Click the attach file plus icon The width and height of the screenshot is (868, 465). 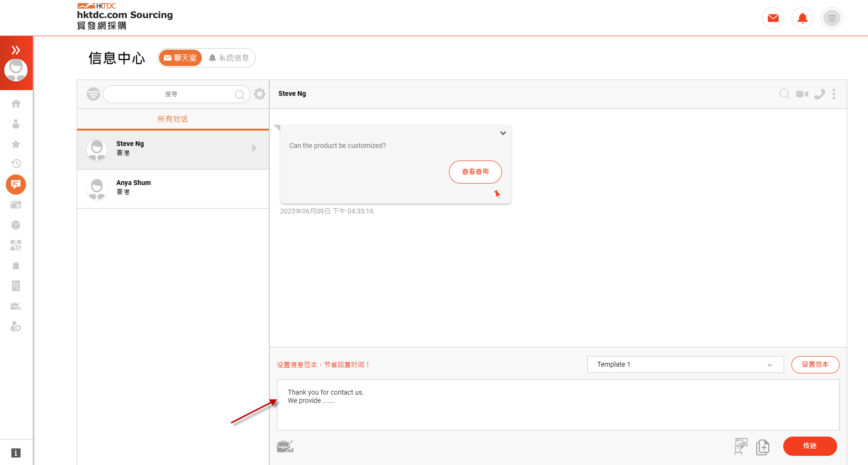[x=763, y=447]
